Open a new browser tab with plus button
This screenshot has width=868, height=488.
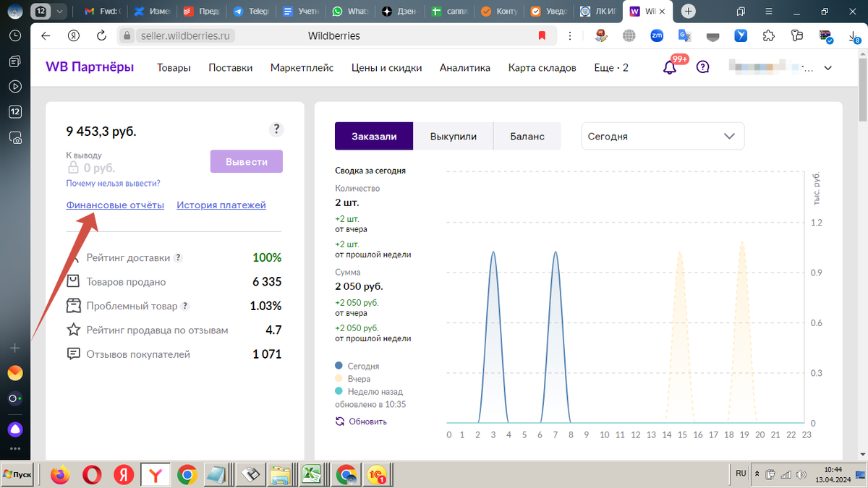click(x=689, y=12)
